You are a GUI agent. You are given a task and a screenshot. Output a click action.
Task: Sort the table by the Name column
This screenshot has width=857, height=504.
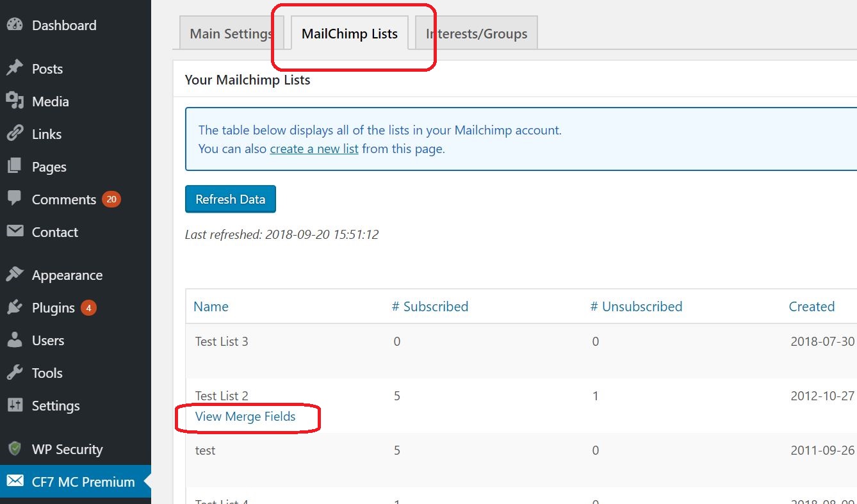pyautogui.click(x=211, y=306)
